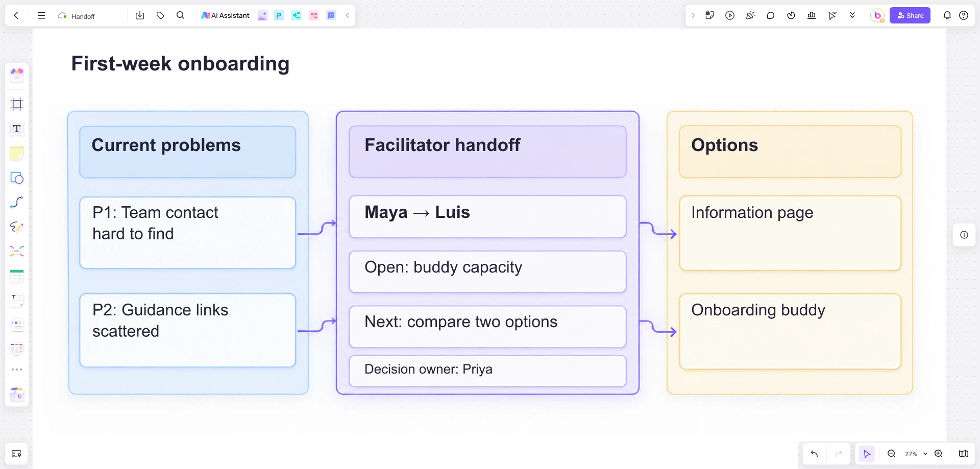Click the sticky-note lock icon top right

[x=709, y=15]
